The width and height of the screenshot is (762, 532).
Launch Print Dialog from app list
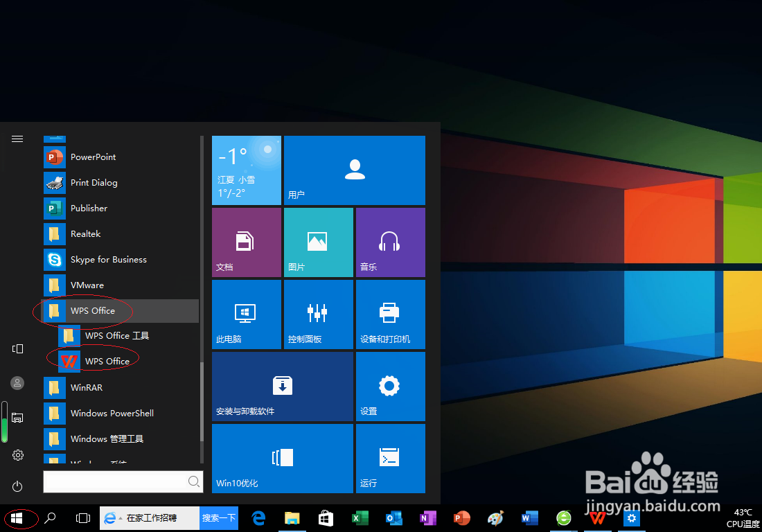[x=121, y=183]
